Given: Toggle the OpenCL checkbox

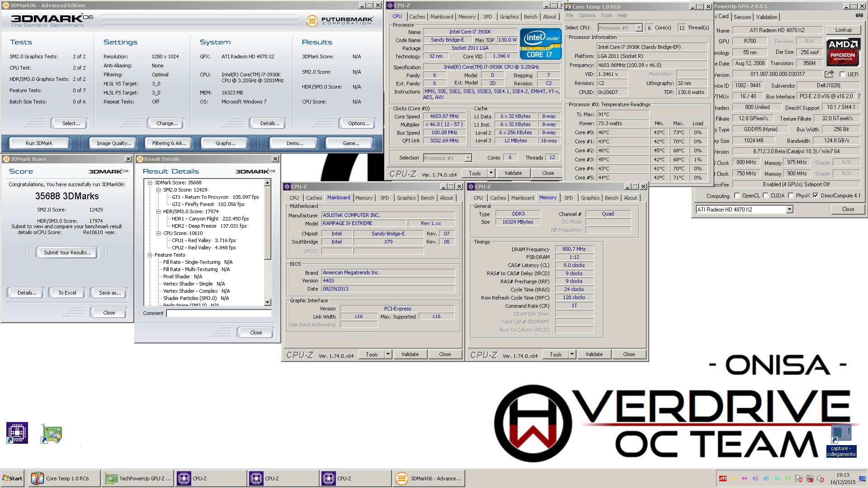Looking at the screenshot, I should 737,196.
